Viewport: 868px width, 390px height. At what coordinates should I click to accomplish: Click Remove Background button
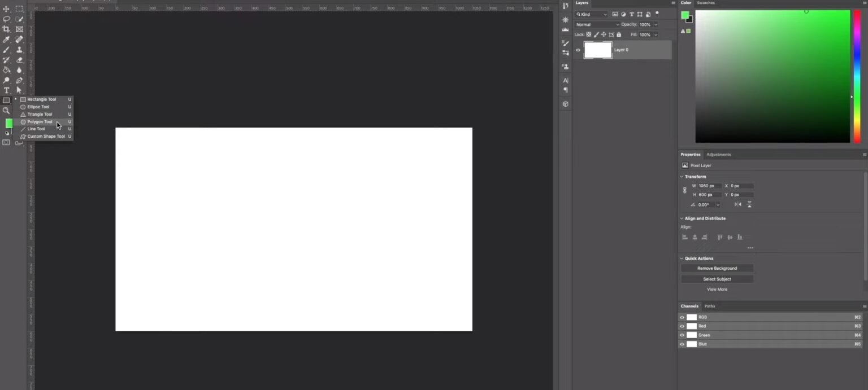(x=717, y=269)
